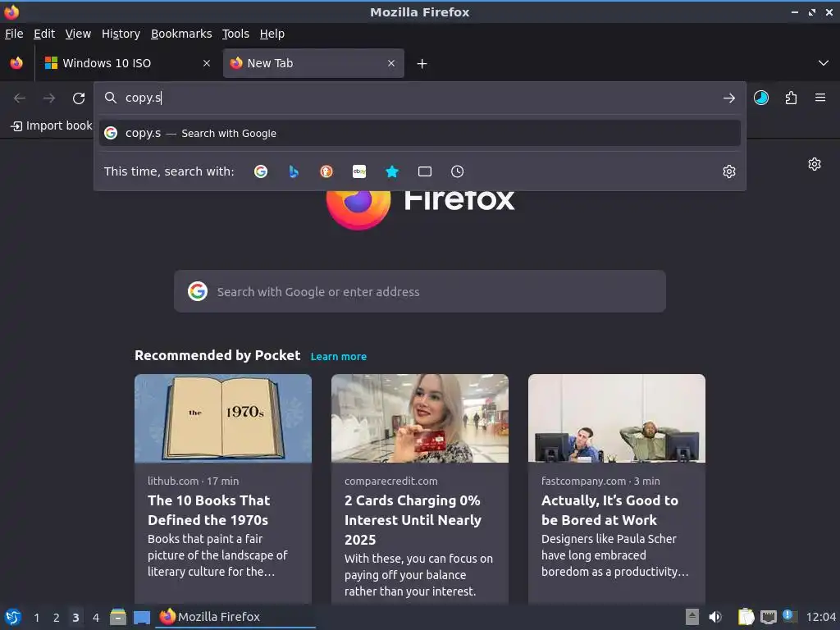Search in History clock icon
This screenshot has height=630, width=840.
pos(458,171)
